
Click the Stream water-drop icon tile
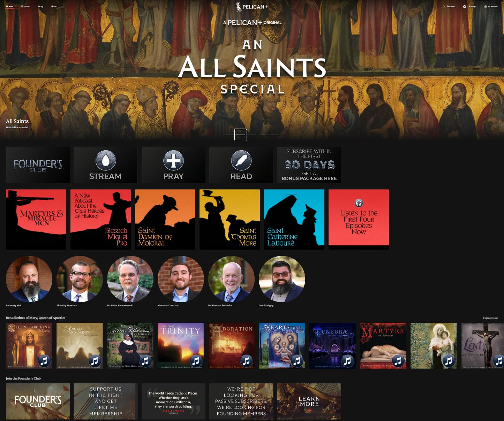[105, 165]
